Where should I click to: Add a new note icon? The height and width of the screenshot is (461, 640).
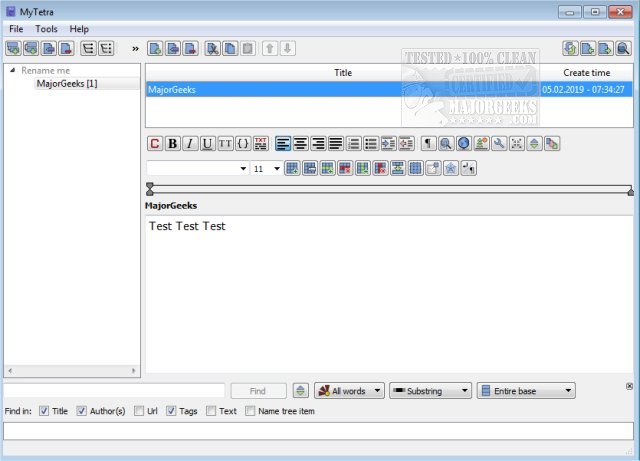click(155, 49)
